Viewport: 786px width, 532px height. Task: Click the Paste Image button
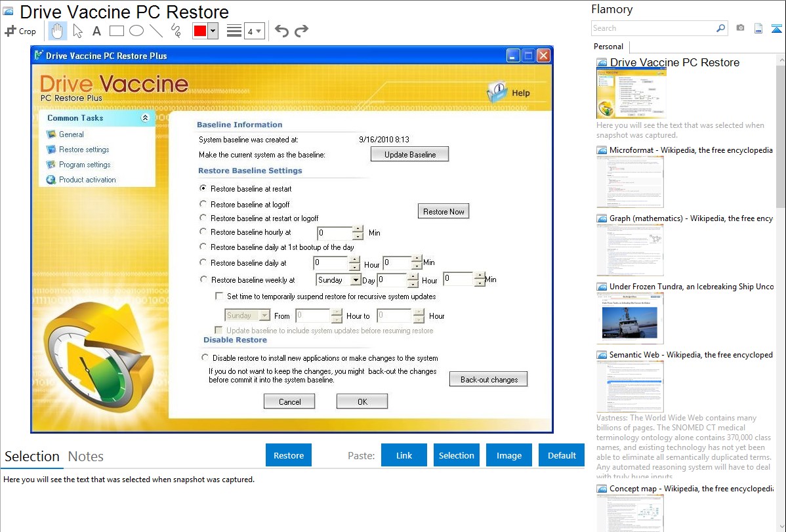pos(508,455)
